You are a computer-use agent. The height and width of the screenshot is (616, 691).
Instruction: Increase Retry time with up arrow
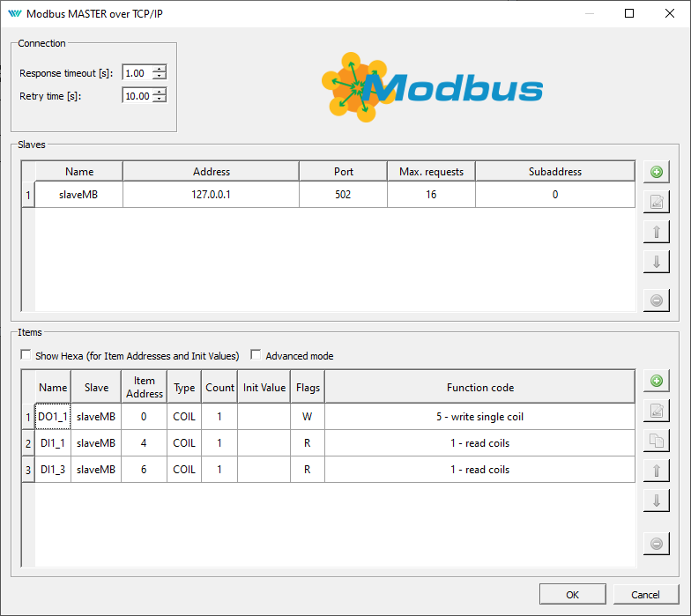coord(160,92)
